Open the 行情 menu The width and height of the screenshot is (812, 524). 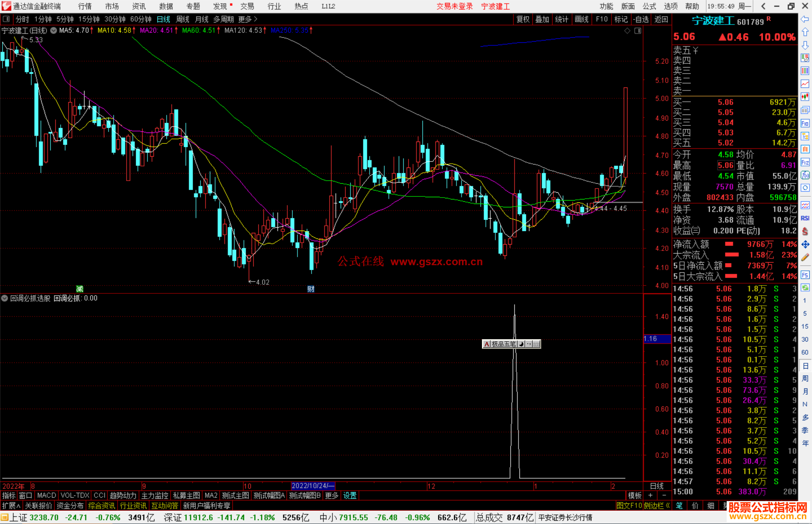pyautogui.click(x=85, y=6)
